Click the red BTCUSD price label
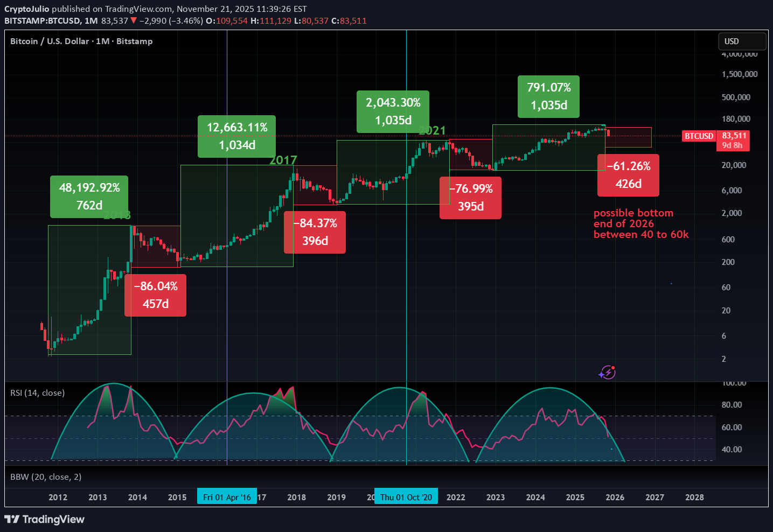 point(699,136)
